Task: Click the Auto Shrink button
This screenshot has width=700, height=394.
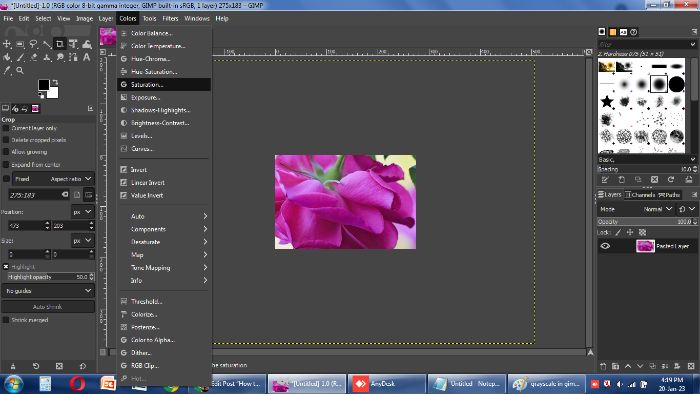Action: coord(48,307)
